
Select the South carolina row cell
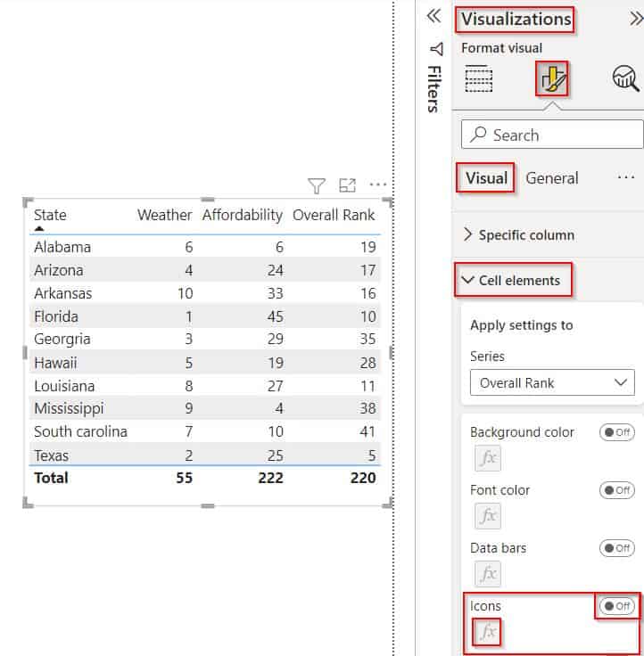click(80, 431)
